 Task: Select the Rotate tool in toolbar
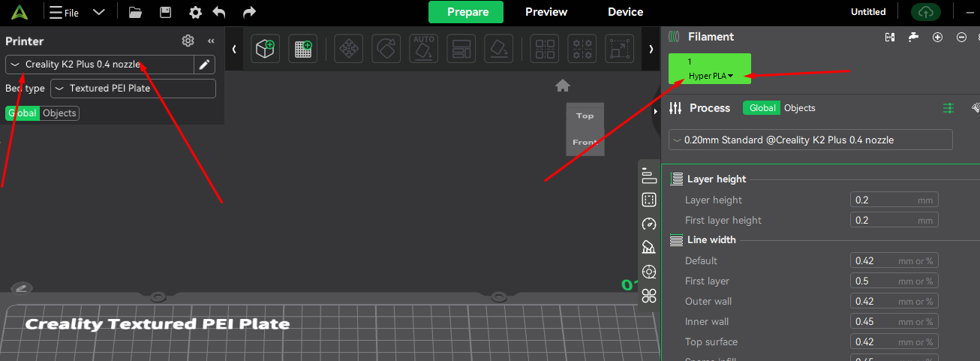point(386,49)
